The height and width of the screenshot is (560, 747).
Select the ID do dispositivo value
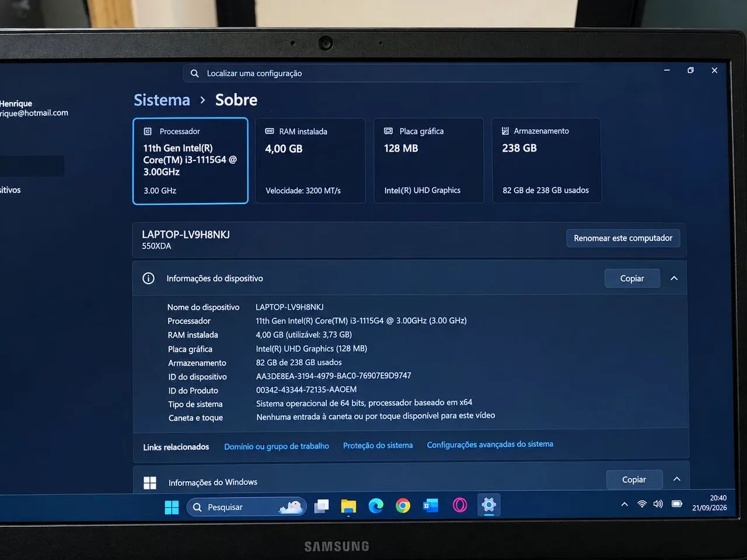(334, 376)
